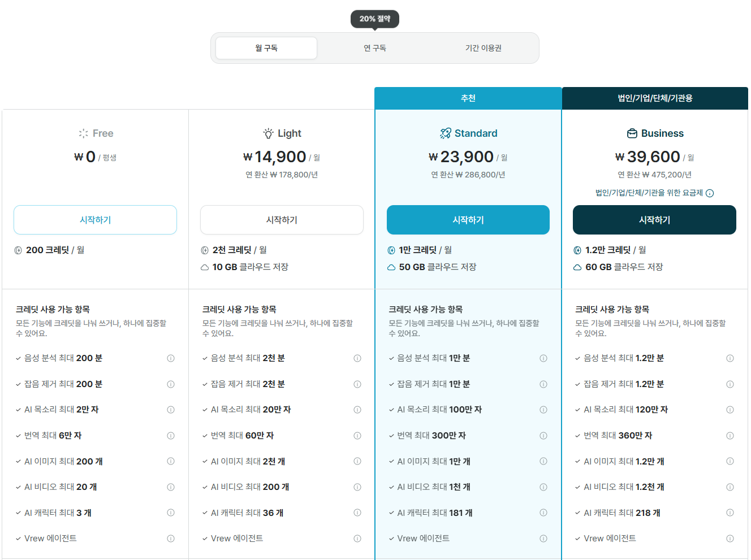This screenshot has width=751, height=560.
Task: Click info icon for Business 음성 분석 최대 1.2만 분
Action: coord(730,358)
